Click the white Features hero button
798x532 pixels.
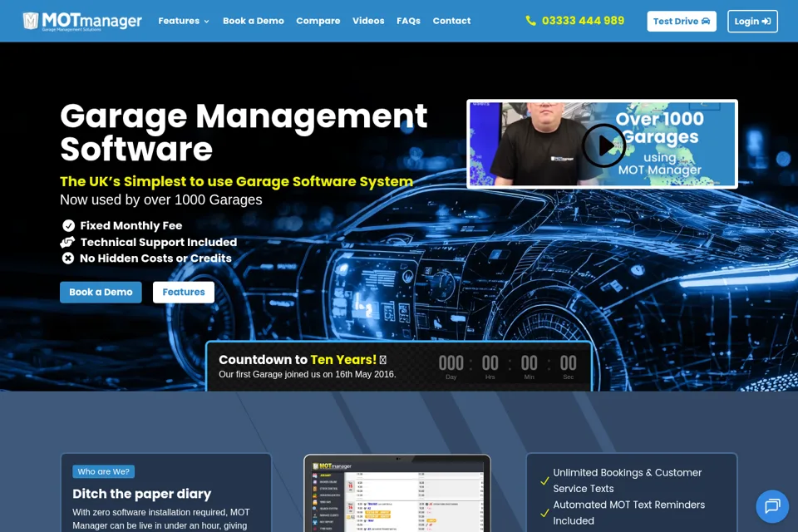pyautogui.click(x=184, y=293)
